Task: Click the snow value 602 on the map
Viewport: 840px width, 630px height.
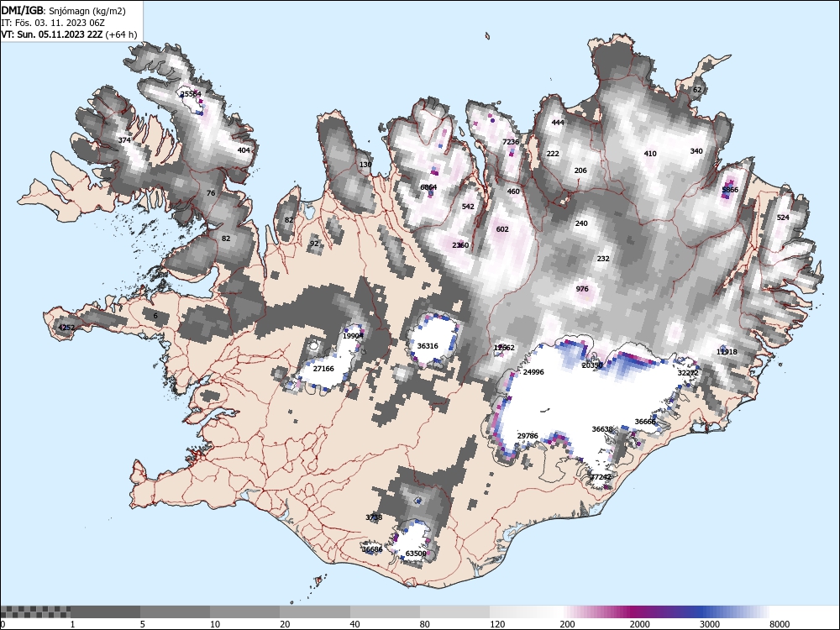Action: (x=502, y=228)
